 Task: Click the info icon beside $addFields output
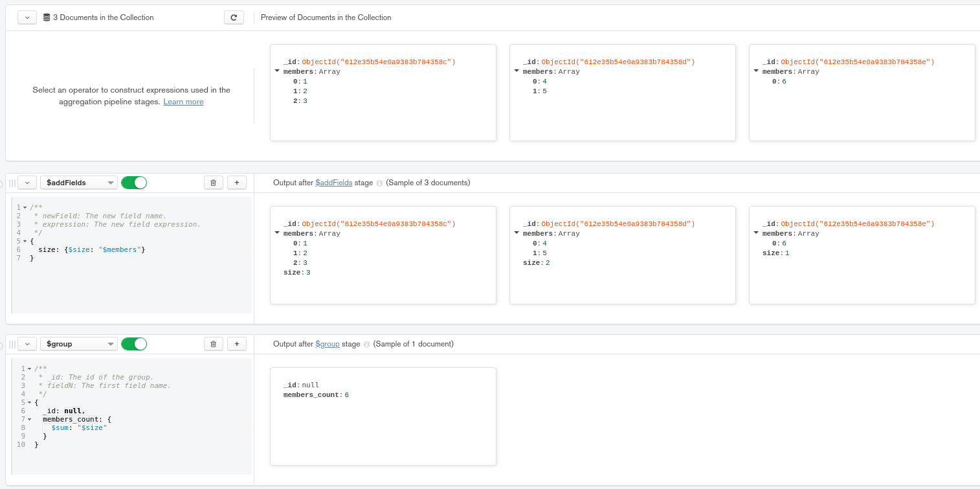pos(379,183)
